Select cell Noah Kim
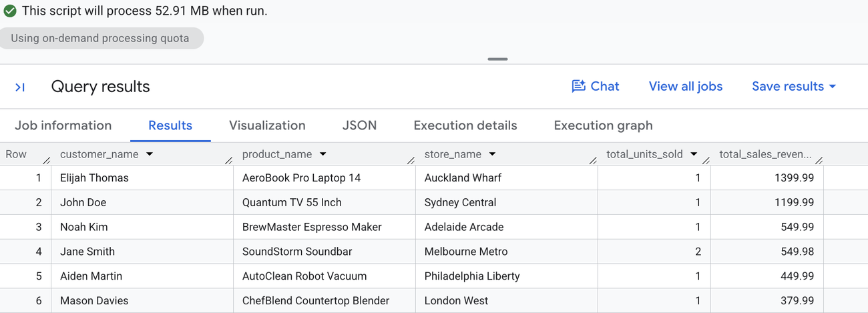The height and width of the screenshot is (313, 868). coord(142,227)
